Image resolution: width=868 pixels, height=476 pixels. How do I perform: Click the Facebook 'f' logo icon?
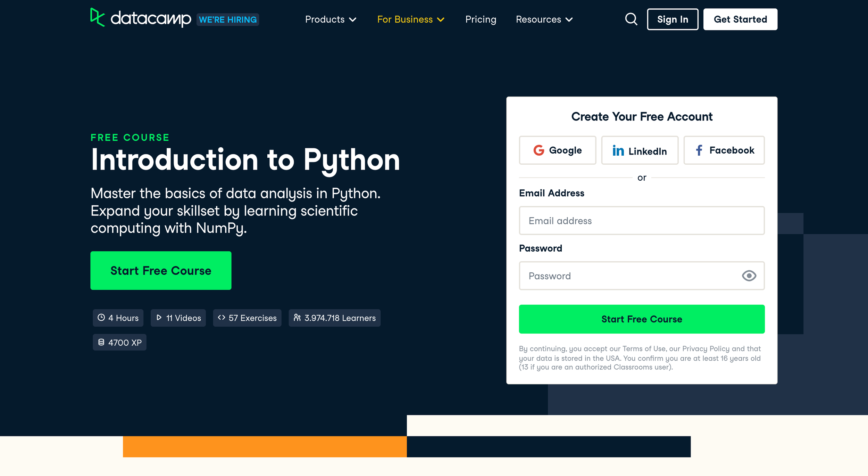pos(699,150)
